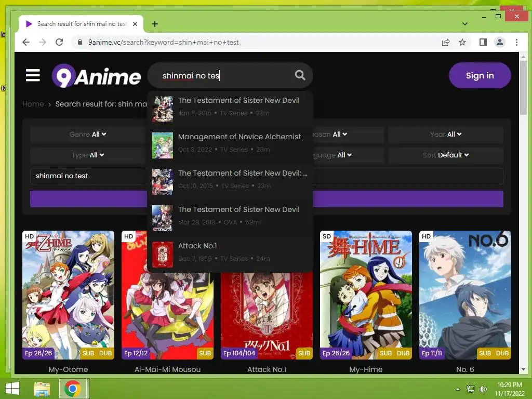The height and width of the screenshot is (399, 532).
Task: Select Attack No.1 suggestion
Action: coord(230,254)
